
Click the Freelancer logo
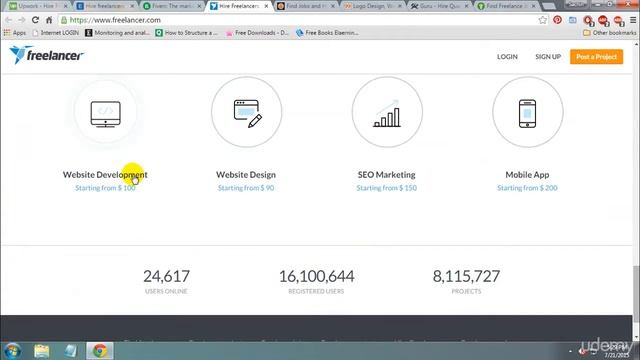(47, 55)
